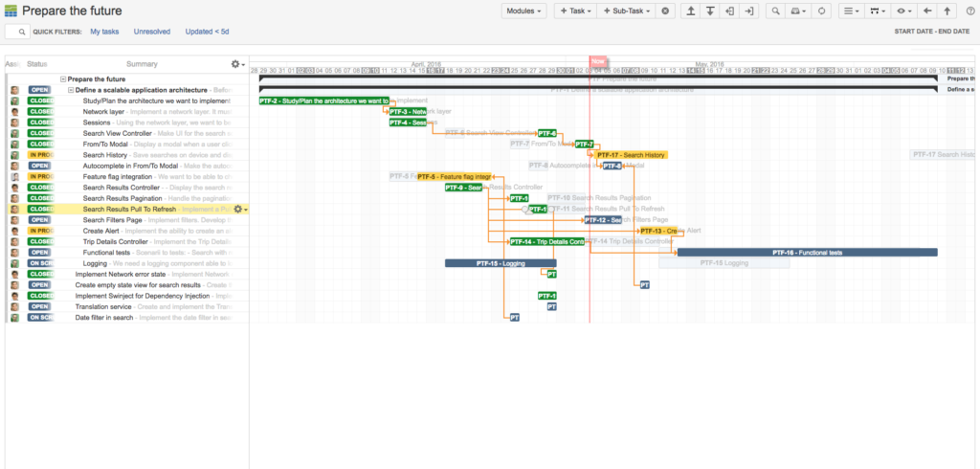Select the Sessions task row
Screen dimensions: 980x469
pyautogui.click(x=127, y=123)
